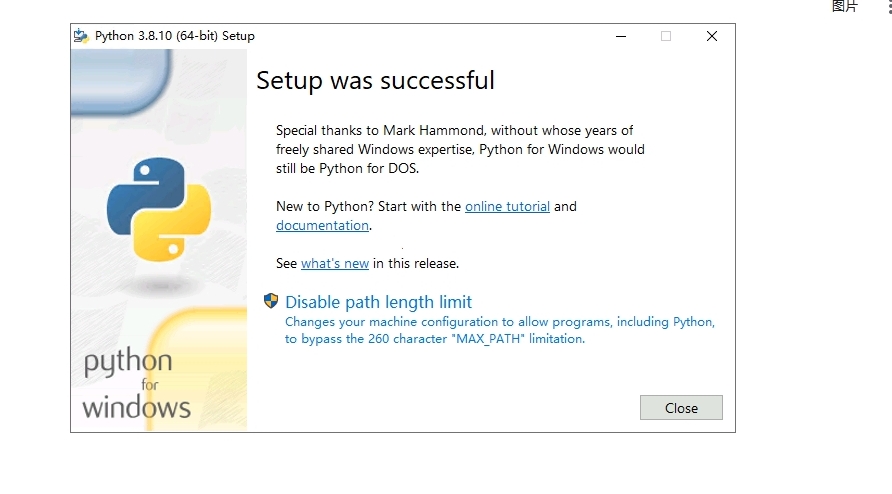Click the UAC shield icon beside path limit
This screenshot has width=892, height=494.
271,301
